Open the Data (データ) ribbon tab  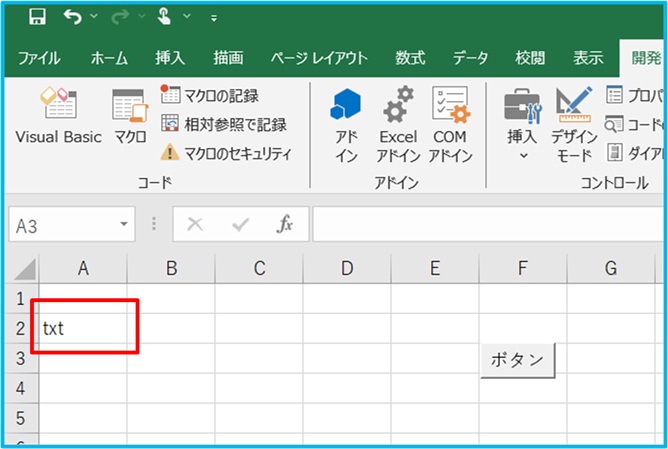coord(470,57)
